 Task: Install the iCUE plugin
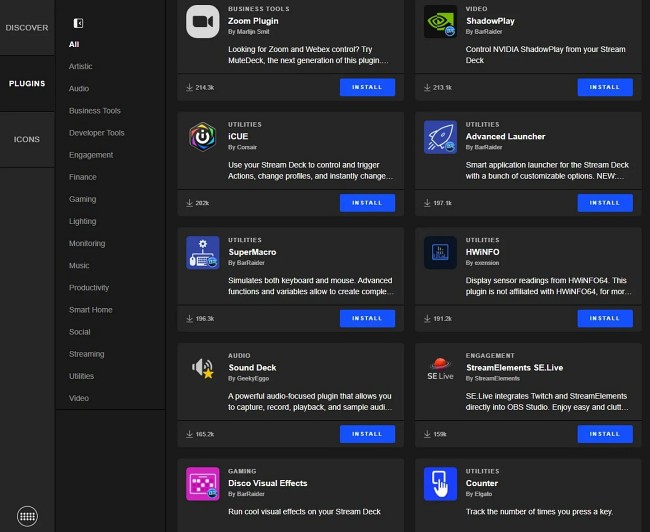(x=367, y=203)
